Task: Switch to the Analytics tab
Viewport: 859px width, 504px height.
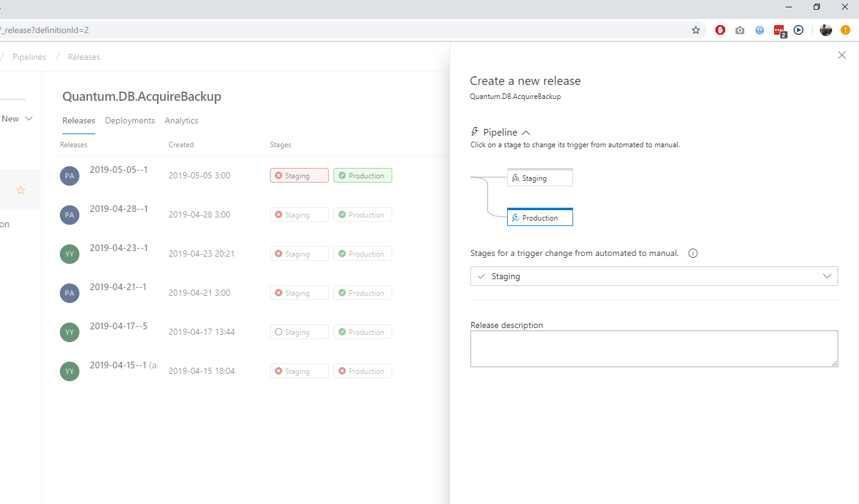Action: click(x=181, y=120)
